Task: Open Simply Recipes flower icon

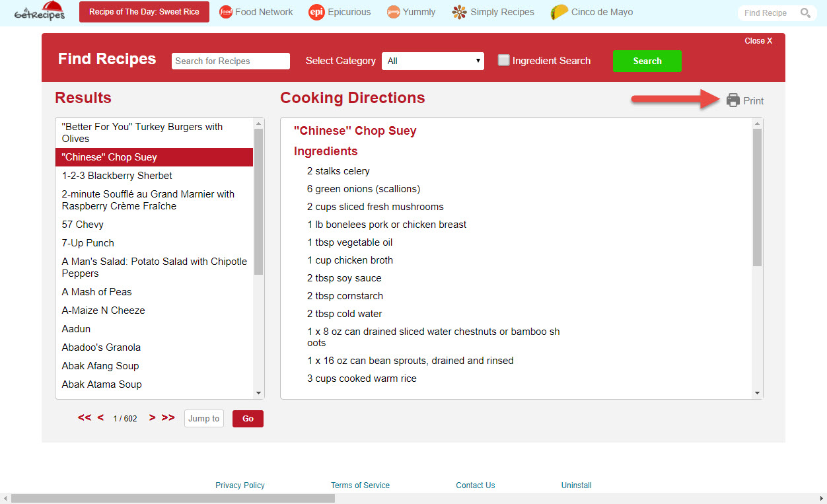Action: click(459, 12)
